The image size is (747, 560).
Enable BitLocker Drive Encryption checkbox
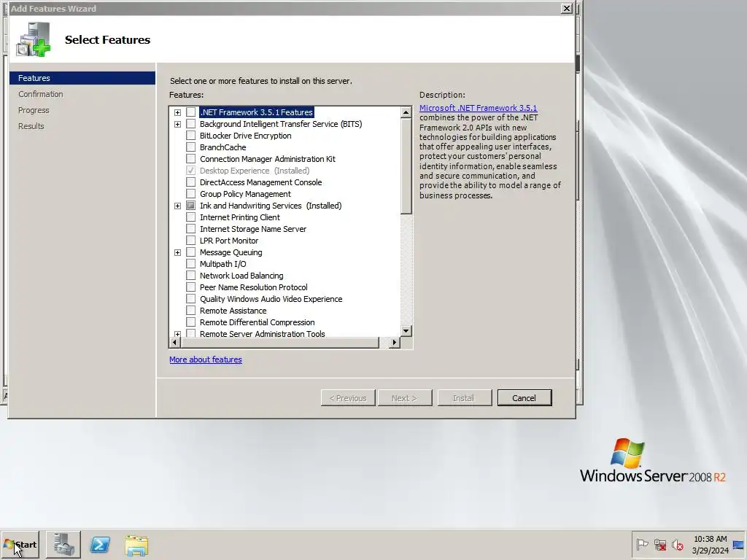pyautogui.click(x=190, y=135)
